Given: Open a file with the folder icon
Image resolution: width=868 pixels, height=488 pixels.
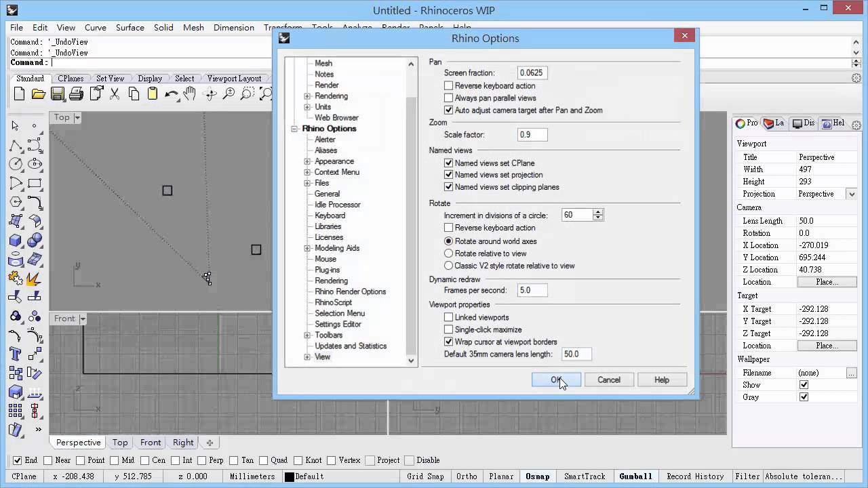Looking at the screenshot, I should (38, 94).
